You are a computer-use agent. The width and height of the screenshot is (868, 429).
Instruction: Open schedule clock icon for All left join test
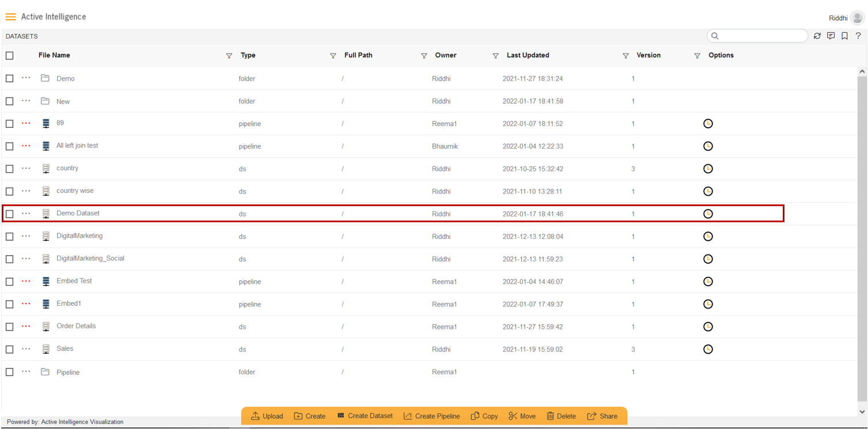708,146
